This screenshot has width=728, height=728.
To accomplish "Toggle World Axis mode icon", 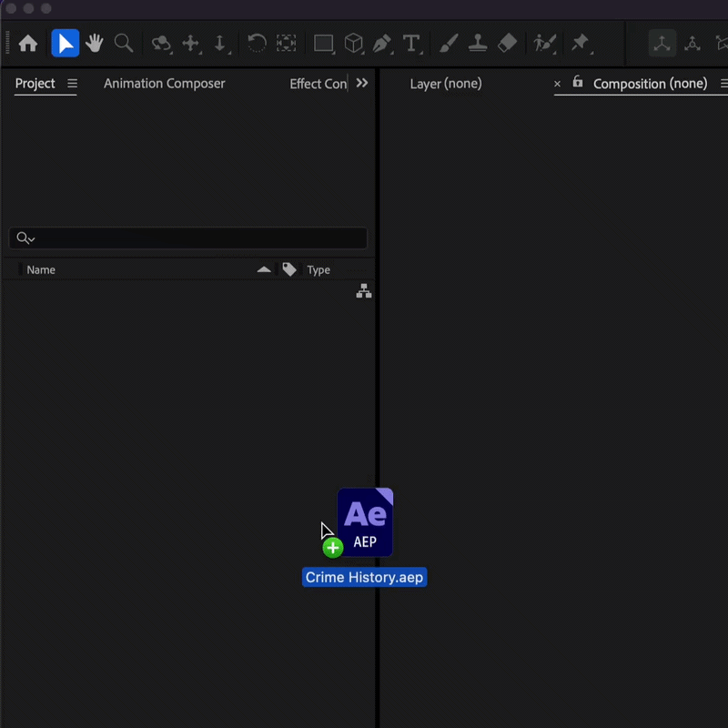I will tap(693, 44).
